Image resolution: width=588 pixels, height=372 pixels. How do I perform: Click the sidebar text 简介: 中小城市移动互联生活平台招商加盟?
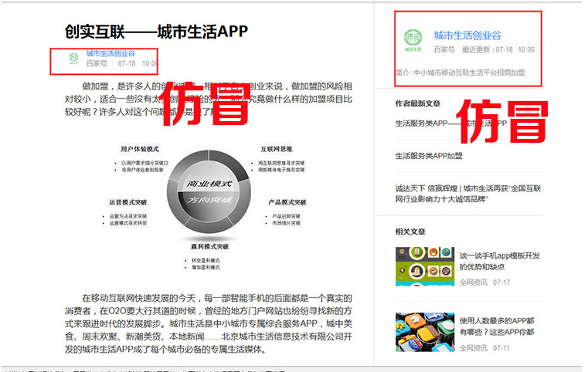tap(461, 73)
